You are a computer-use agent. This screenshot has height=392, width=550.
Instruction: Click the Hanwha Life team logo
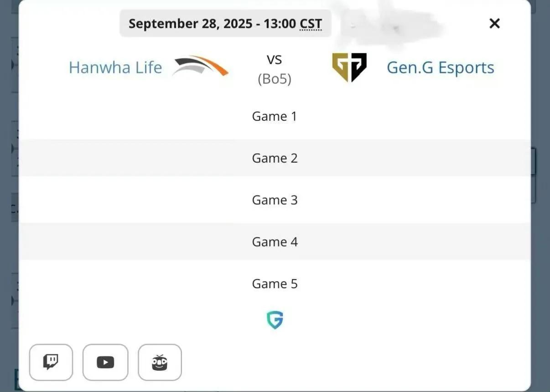coord(201,67)
